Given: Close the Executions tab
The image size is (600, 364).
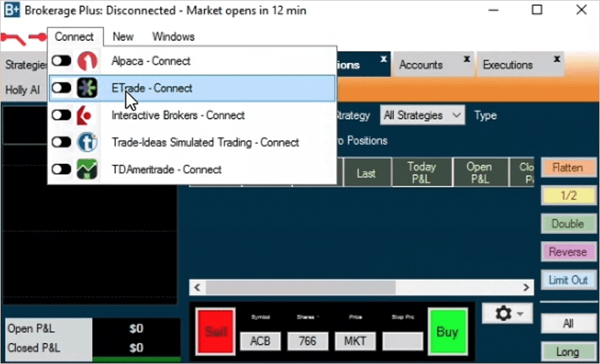Looking at the screenshot, I should (x=557, y=59).
